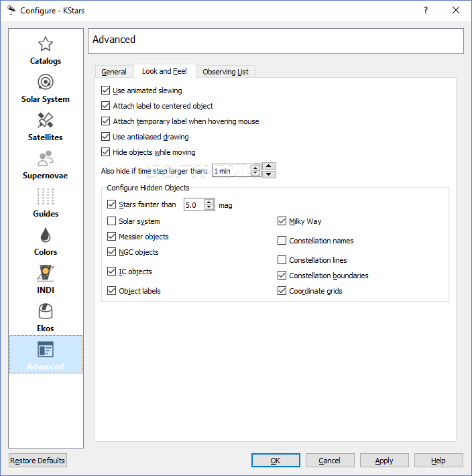Click the time step value field showing 1 min
This screenshot has height=476, width=472.
(232, 171)
